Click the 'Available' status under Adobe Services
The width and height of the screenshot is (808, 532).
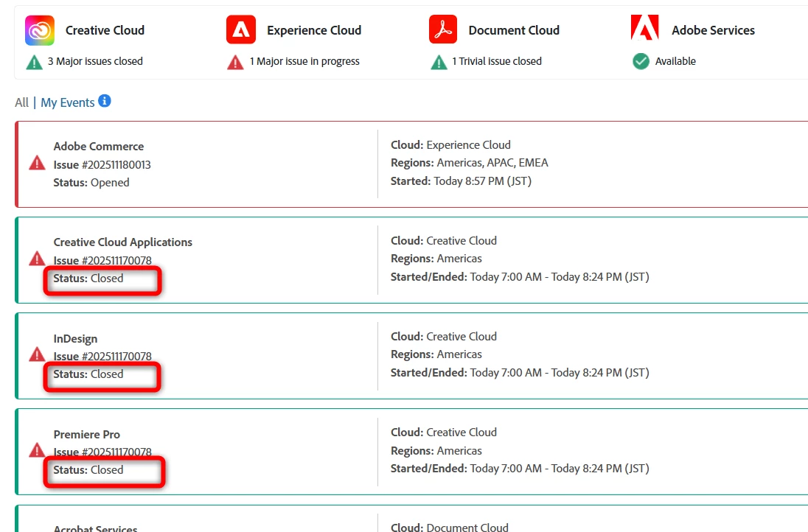tap(675, 61)
